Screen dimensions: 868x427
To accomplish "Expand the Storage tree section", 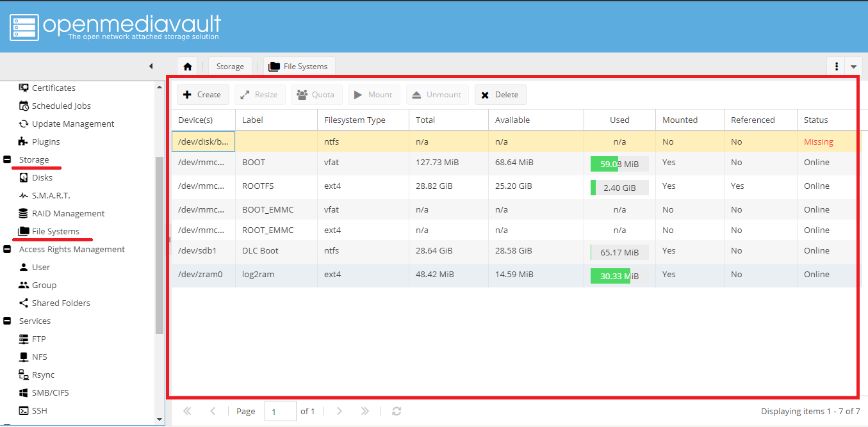I will point(7,159).
